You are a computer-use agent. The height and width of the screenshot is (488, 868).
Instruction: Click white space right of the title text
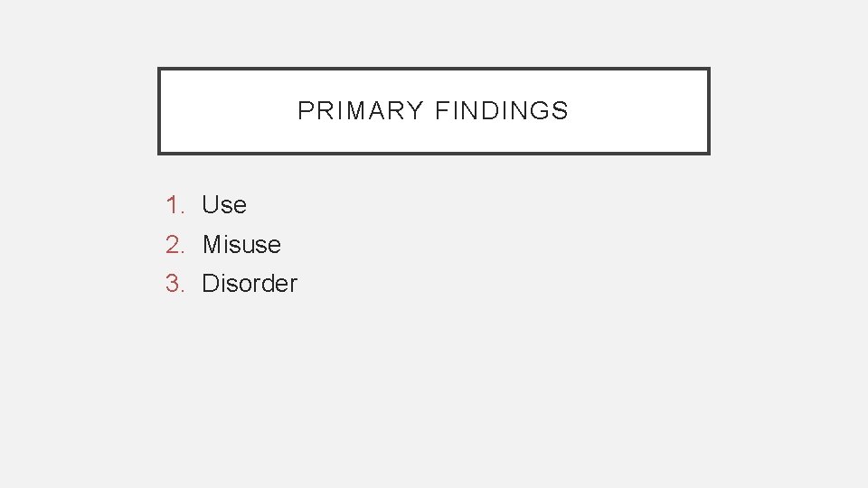[x=642, y=111]
